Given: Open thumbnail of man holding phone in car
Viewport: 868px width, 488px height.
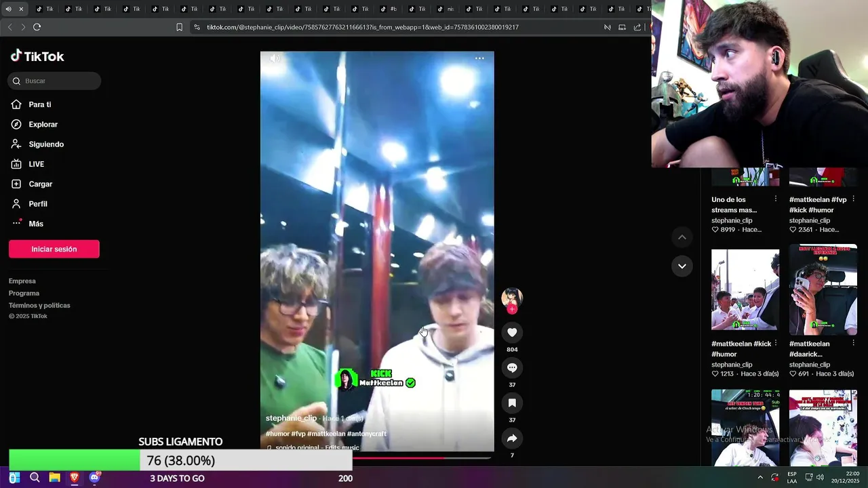Looking at the screenshot, I should pos(823,289).
